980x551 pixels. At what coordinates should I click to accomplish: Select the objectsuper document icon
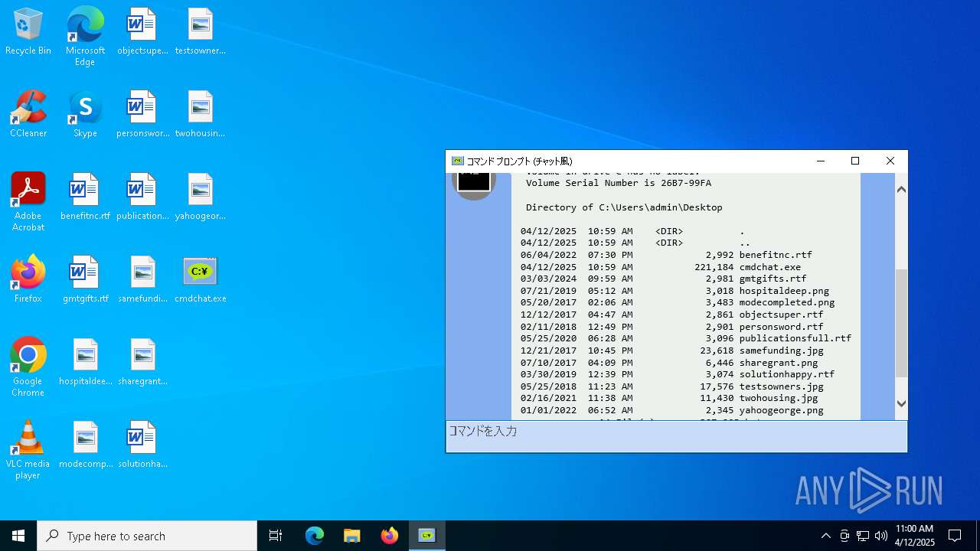click(x=142, y=33)
